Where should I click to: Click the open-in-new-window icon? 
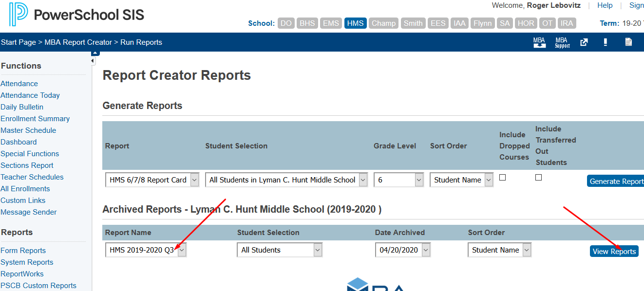584,42
